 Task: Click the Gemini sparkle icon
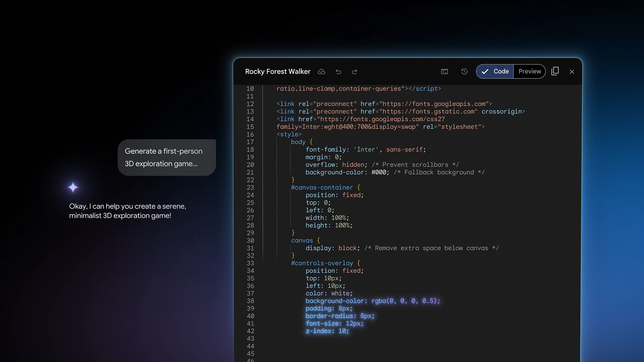(x=73, y=187)
